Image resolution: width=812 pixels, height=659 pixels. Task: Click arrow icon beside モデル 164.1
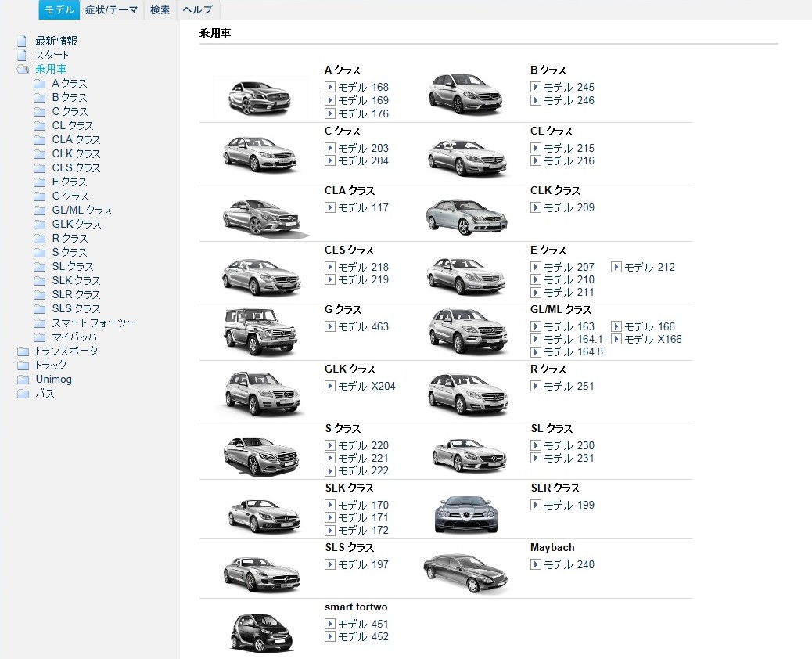(x=535, y=340)
